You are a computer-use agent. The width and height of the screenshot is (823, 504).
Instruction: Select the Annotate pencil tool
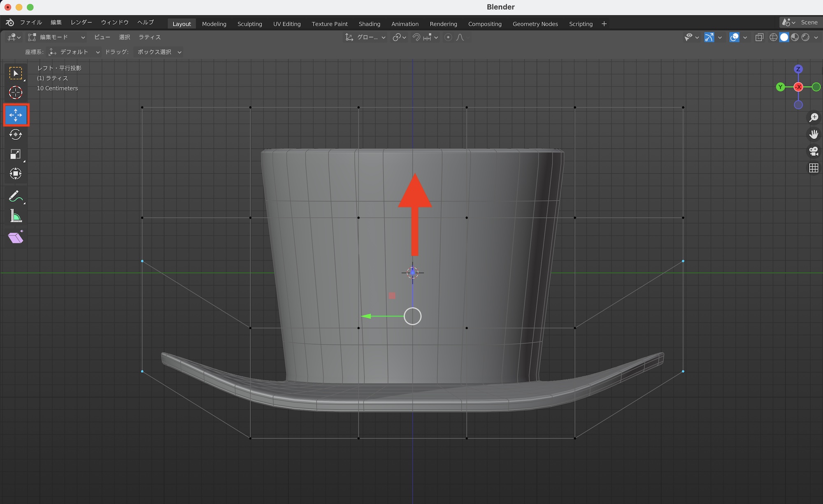point(16,196)
